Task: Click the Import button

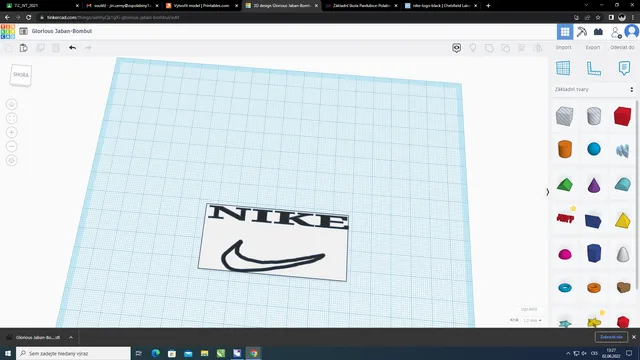Action: [x=563, y=47]
